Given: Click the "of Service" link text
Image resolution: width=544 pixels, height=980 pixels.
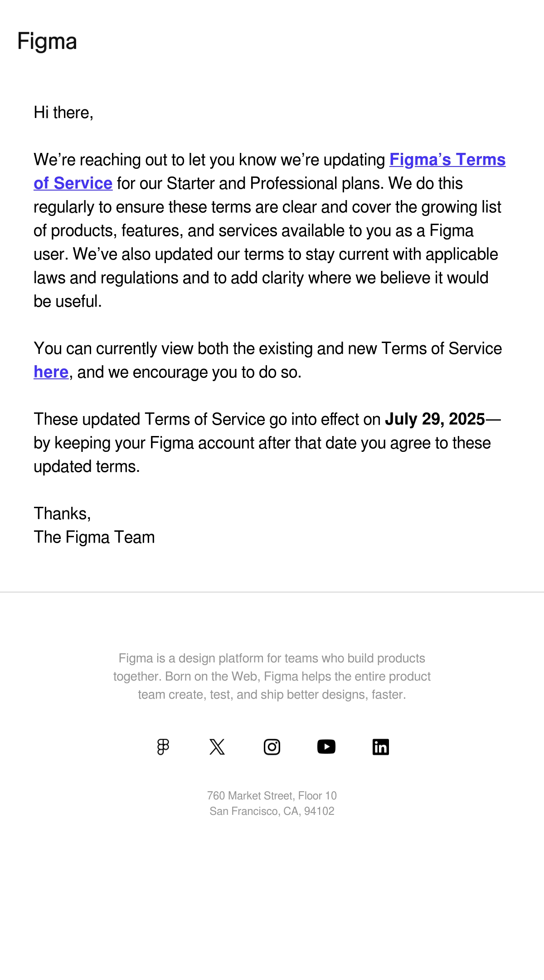Looking at the screenshot, I should coord(73,183).
